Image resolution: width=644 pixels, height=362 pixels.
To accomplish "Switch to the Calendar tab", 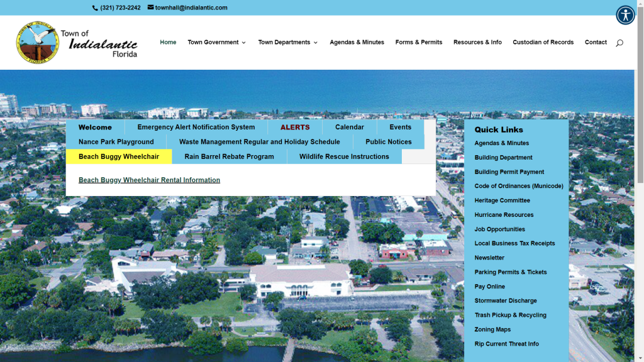I will coord(349,127).
